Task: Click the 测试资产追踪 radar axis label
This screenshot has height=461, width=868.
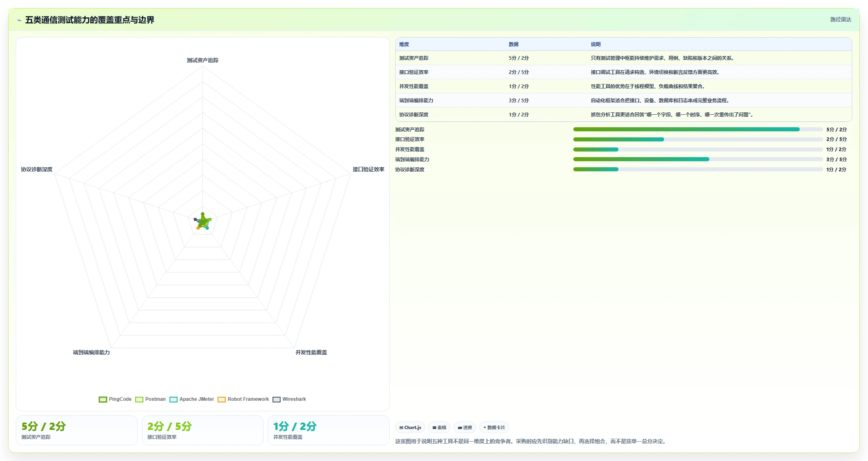Action: (203, 60)
